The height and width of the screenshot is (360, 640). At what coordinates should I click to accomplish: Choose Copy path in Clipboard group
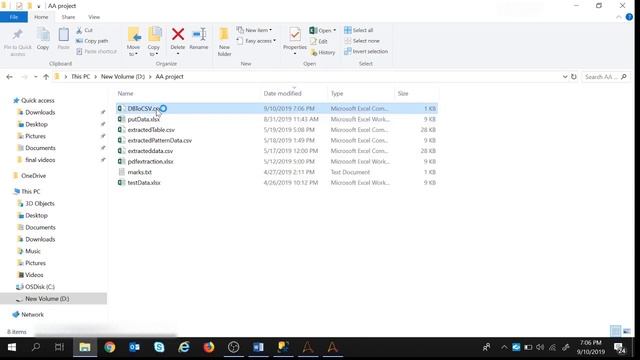(92, 41)
